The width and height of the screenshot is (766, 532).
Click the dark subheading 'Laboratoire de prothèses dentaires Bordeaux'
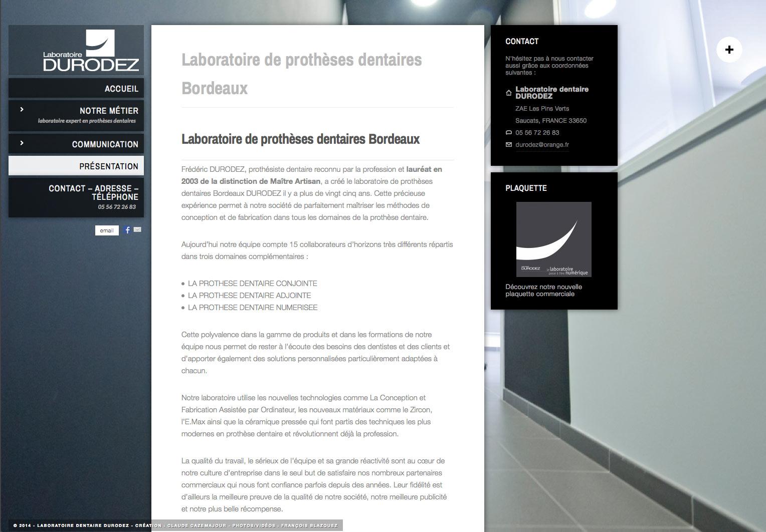click(300, 139)
